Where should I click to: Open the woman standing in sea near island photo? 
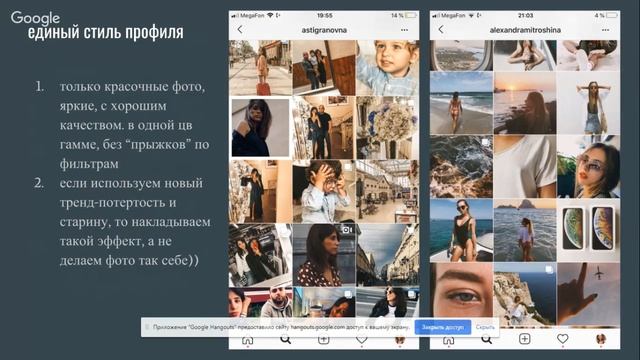tap(525, 230)
